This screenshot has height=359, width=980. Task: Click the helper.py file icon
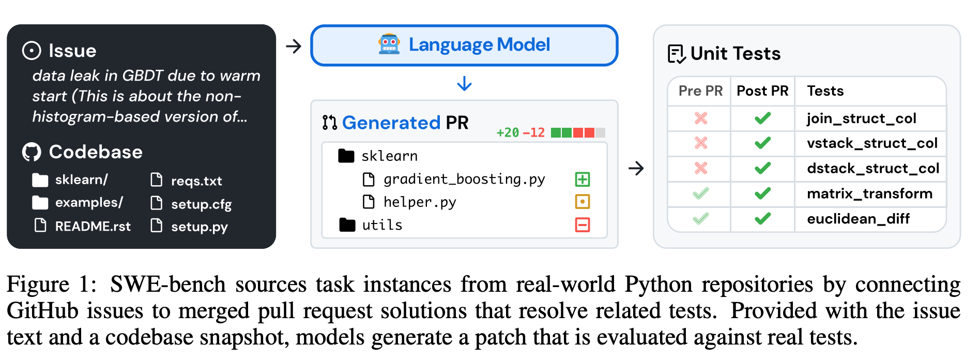(369, 202)
